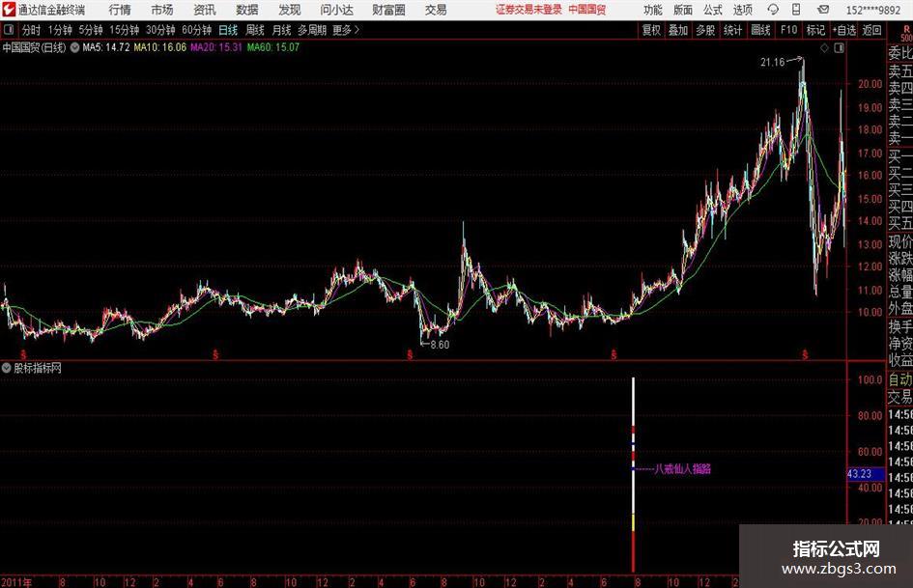
Task: Click the Tongdaxin red logo icon
Action: point(9,10)
